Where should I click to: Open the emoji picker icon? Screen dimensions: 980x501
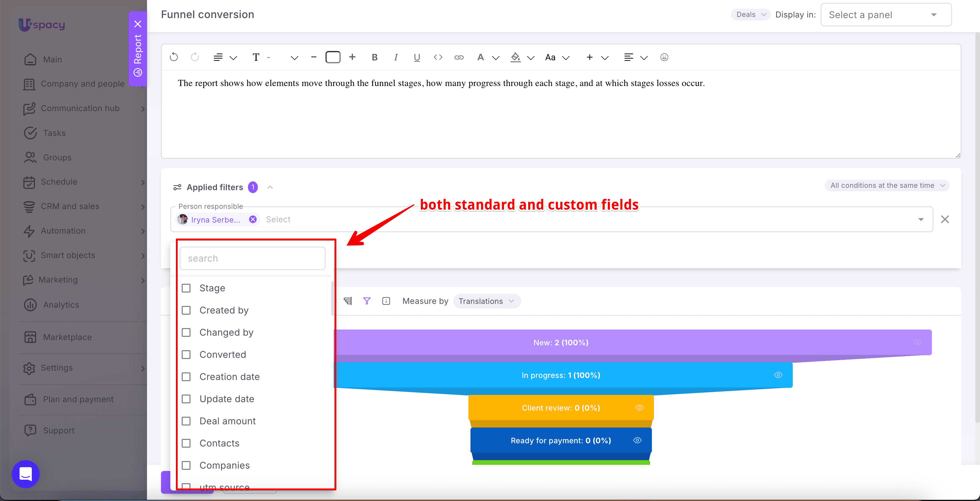click(664, 57)
